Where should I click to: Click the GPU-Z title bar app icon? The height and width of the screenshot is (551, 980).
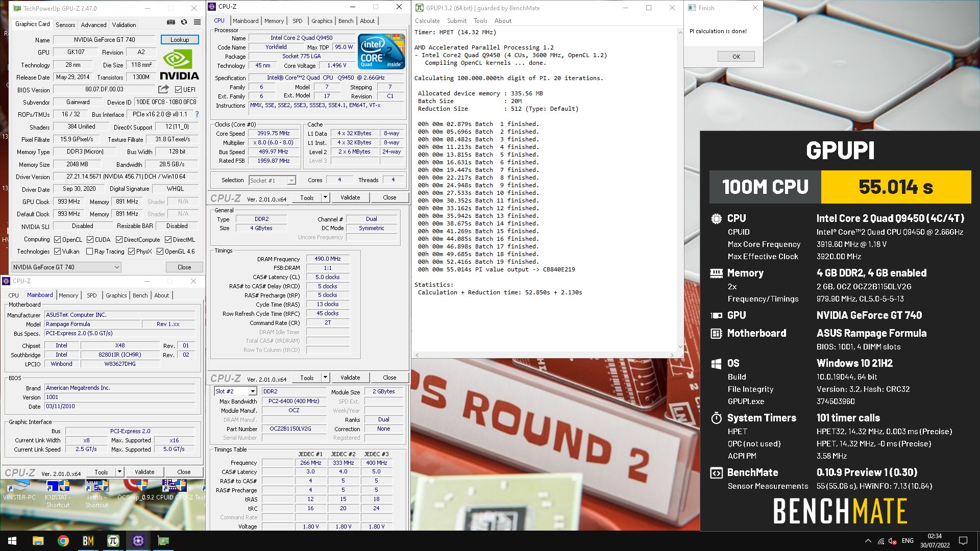(17, 8)
